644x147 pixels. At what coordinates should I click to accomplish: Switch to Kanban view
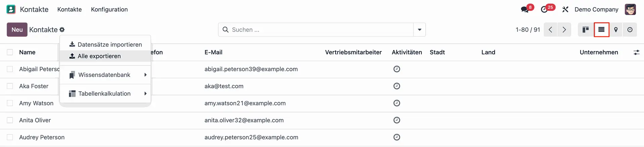[586, 30]
